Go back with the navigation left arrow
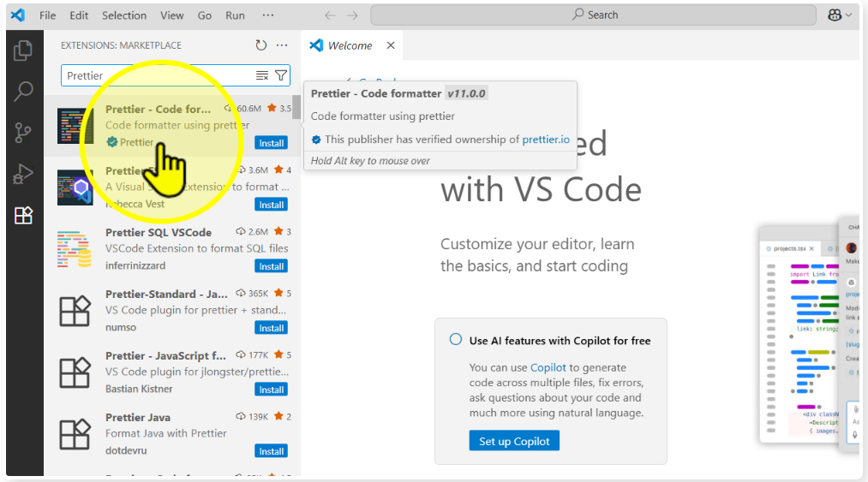 (x=330, y=15)
